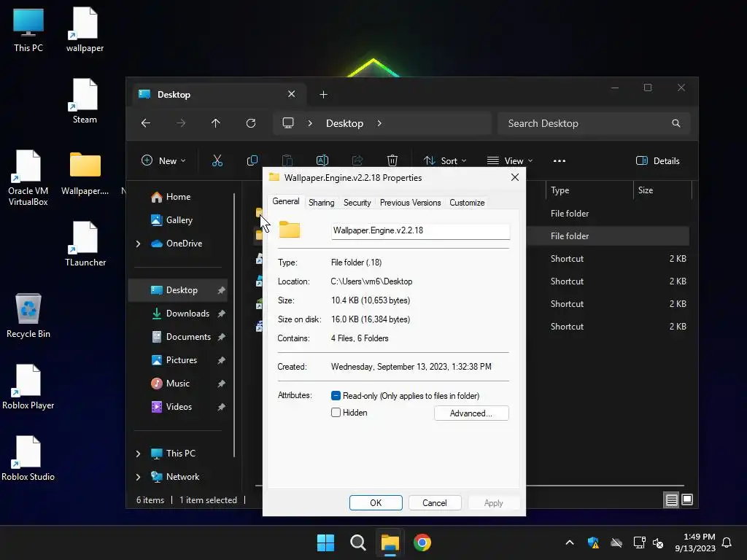This screenshot has height=560, width=747.
Task: Click the Copy icon in File Explorer toolbar
Action: click(252, 161)
